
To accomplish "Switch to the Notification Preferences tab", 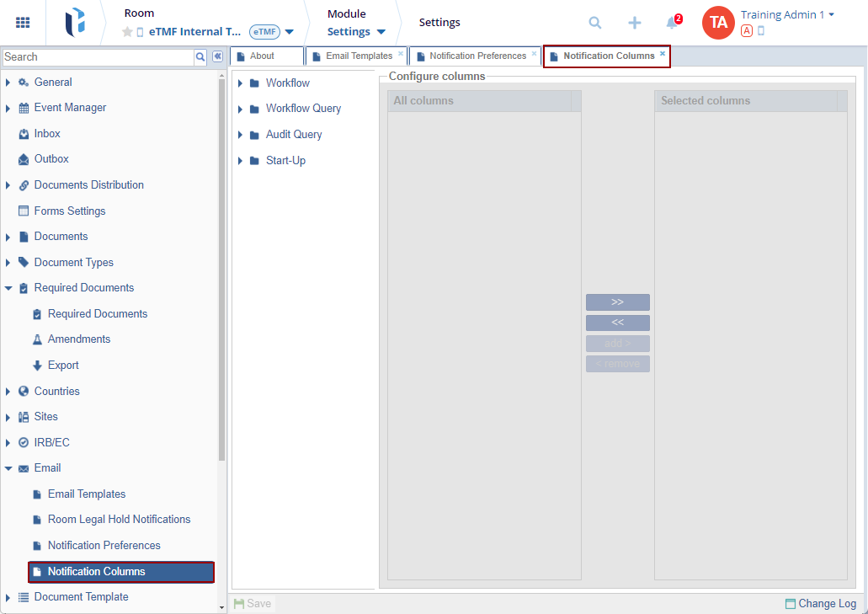I will pyautogui.click(x=477, y=56).
